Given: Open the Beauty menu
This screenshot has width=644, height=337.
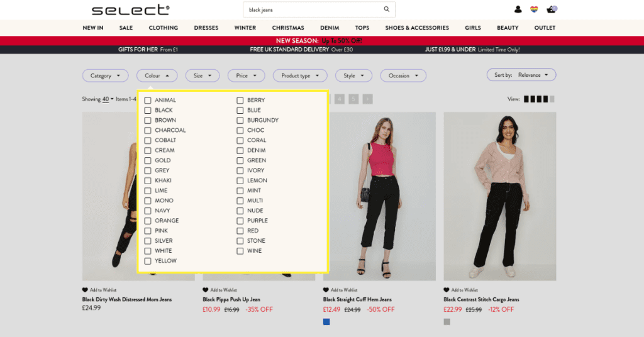Looking at the screenshot, I should click(x=508, y=28).
